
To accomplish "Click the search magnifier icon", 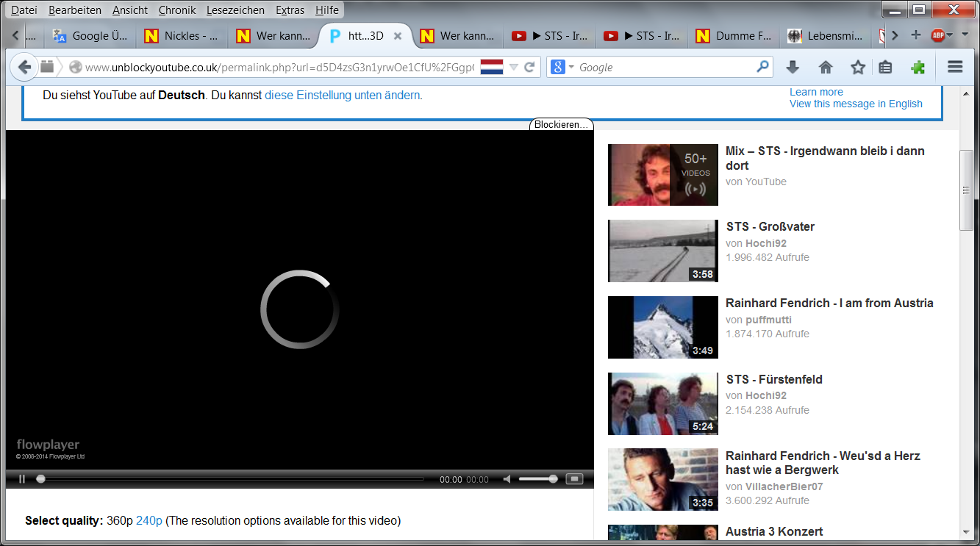I will (x=762, y=67).
